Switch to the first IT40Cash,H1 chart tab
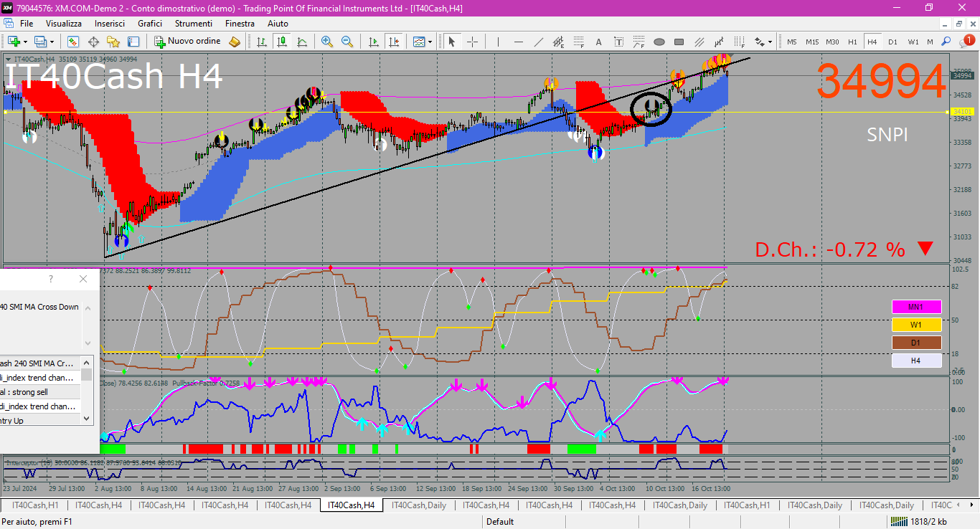This screenshot has height=529, width=980. coord(35,505)
